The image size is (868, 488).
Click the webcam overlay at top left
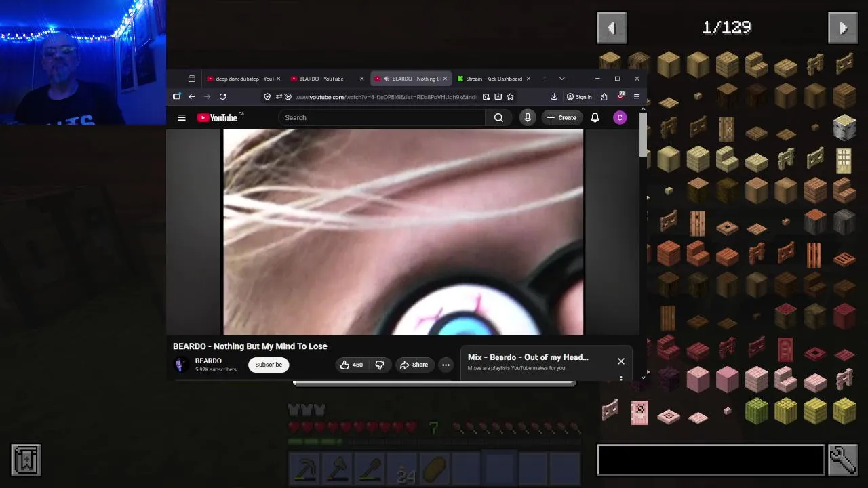pos(83,62)
